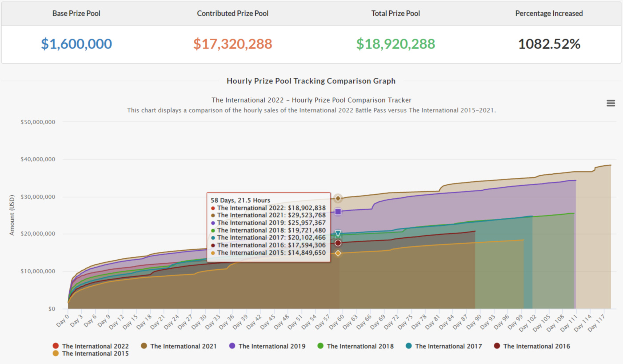The height and width of the screenshot is (364, 623).
Task: Click the Hourly Prize Pool Tracking Comparison Graph heading
Action: [x=311, y=81]
